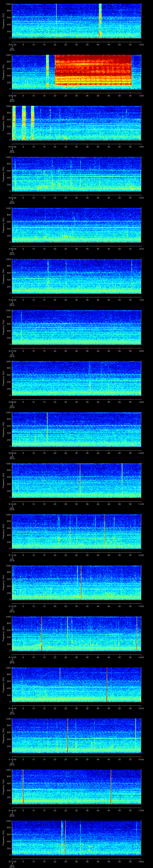Image resolution: width=153 pixels, height=868 pixels.
Task: Click the '5:12:00' time label
Action: pos(12,606)
